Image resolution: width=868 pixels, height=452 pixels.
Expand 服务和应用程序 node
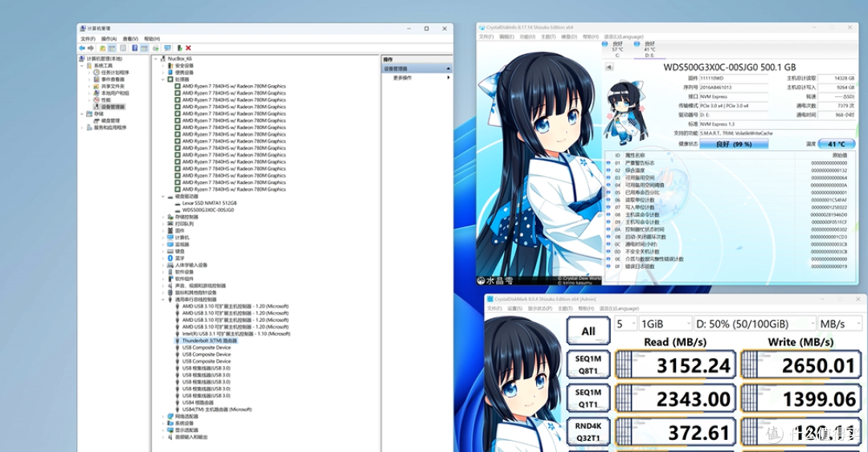82,127
